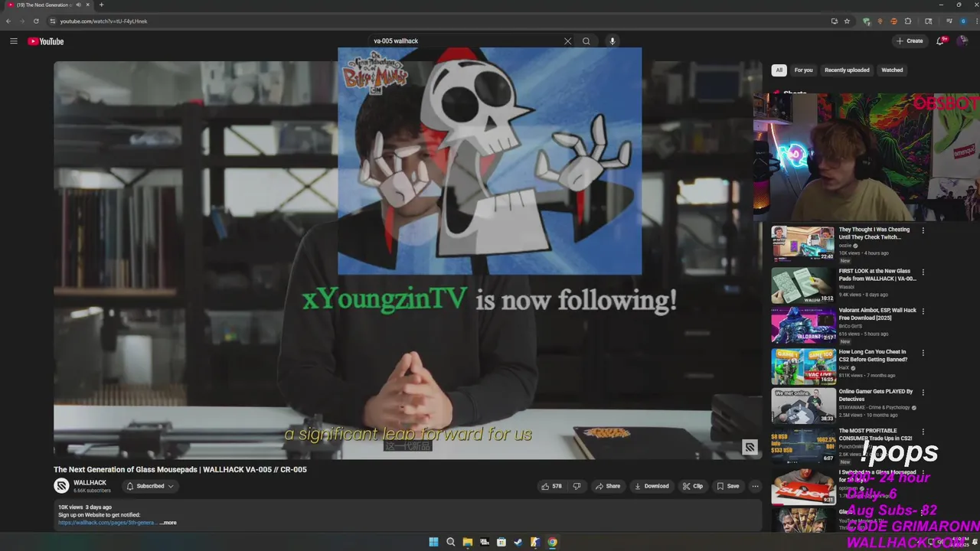
Task: Open Chrome extensions puzzle icon
Action: point(908,21)
